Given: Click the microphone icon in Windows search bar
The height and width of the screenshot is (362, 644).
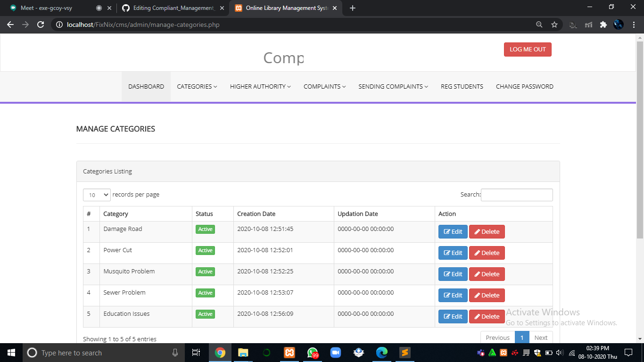Looking at the screenshot, I should point(175,353).
